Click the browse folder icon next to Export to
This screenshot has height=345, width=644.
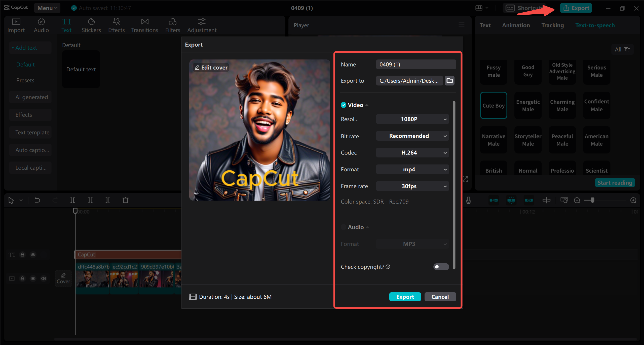click(449, 81)
